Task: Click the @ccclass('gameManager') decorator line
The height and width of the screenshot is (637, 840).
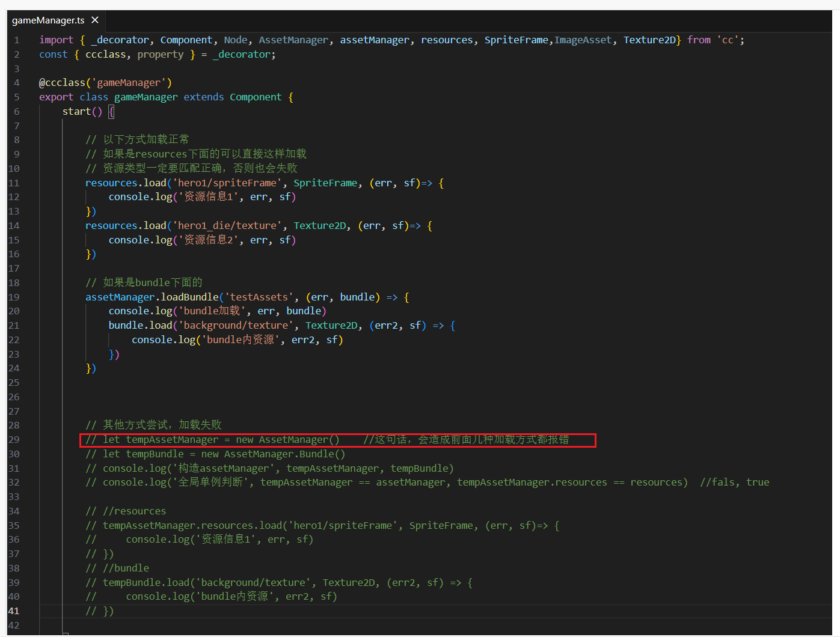Action: 105,82
